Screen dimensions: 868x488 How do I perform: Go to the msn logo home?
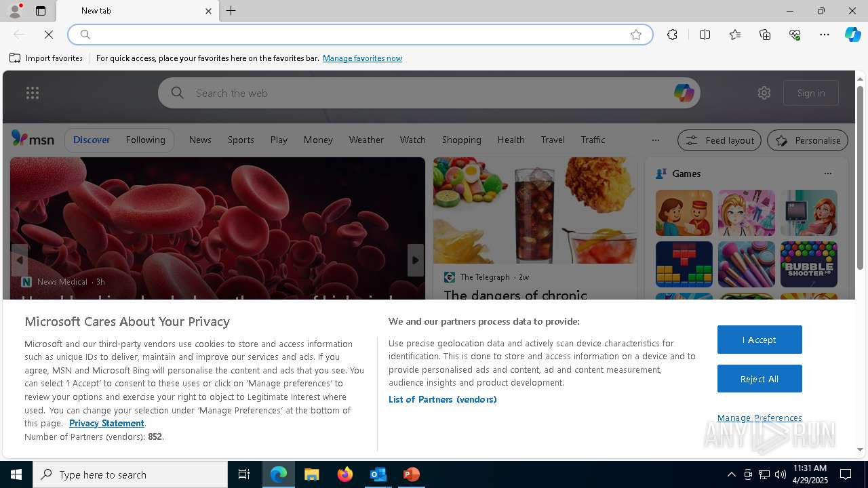33,139
